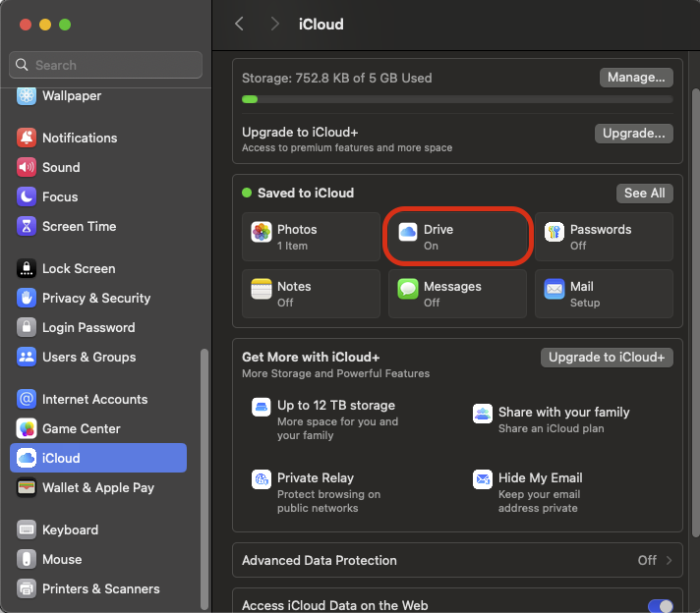Click Upgrade to iCloud+ button

607,358
